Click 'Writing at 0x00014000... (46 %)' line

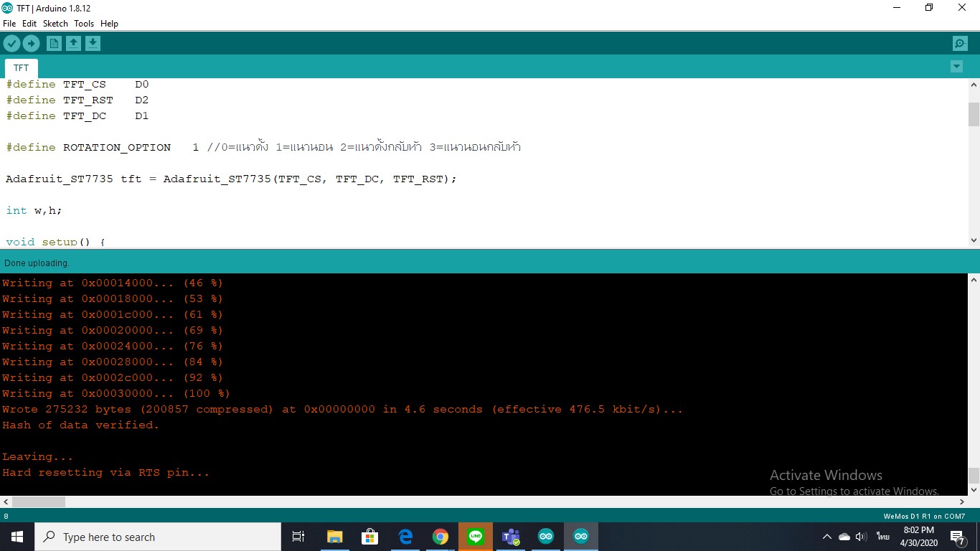coord(113,283)
